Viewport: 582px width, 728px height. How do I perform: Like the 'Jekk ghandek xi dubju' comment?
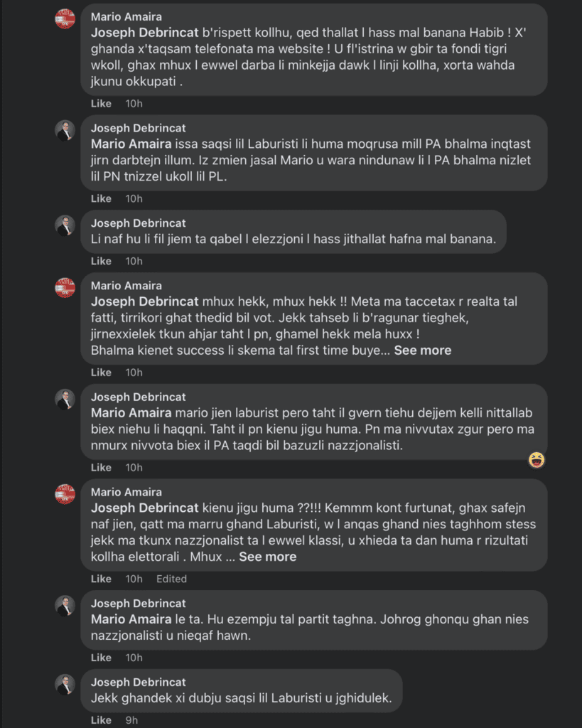101,720
